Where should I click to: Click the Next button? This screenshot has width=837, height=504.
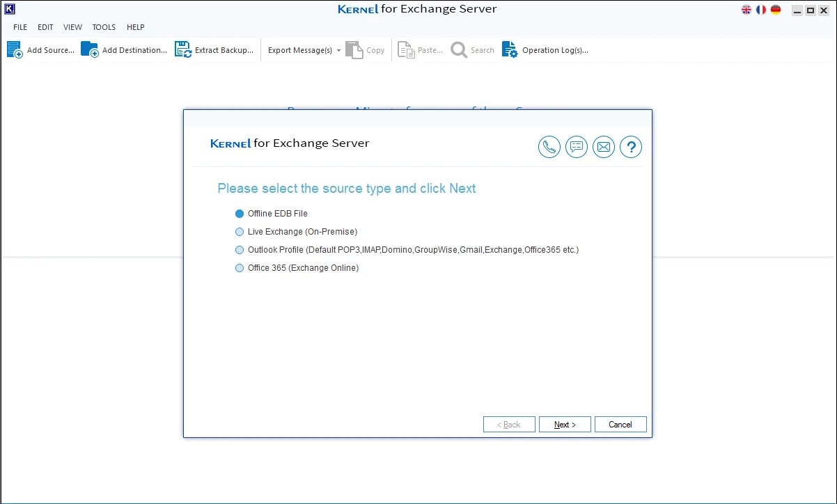click(x=565, y=425)
